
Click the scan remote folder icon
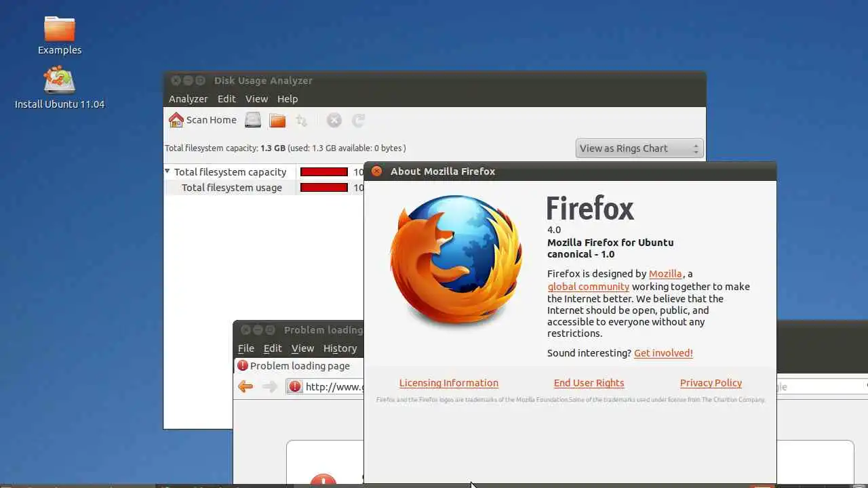pos(302,120)
